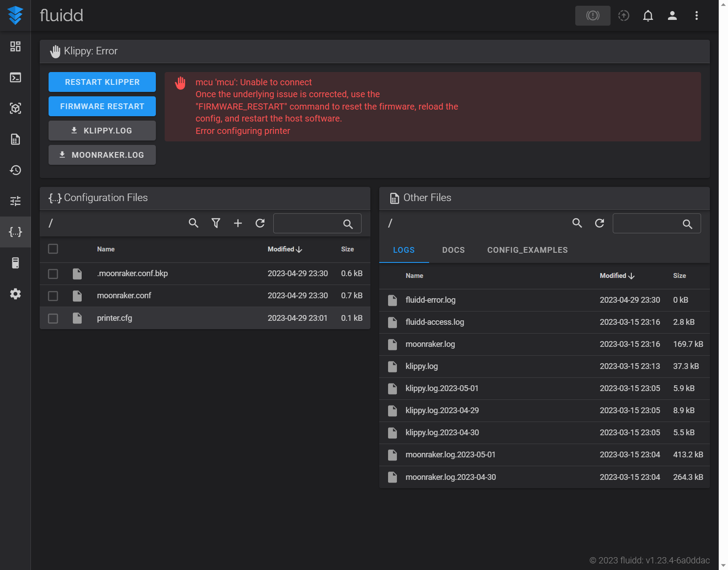
Task: Sort Other Files by Name column
Action: click(415, 276)
